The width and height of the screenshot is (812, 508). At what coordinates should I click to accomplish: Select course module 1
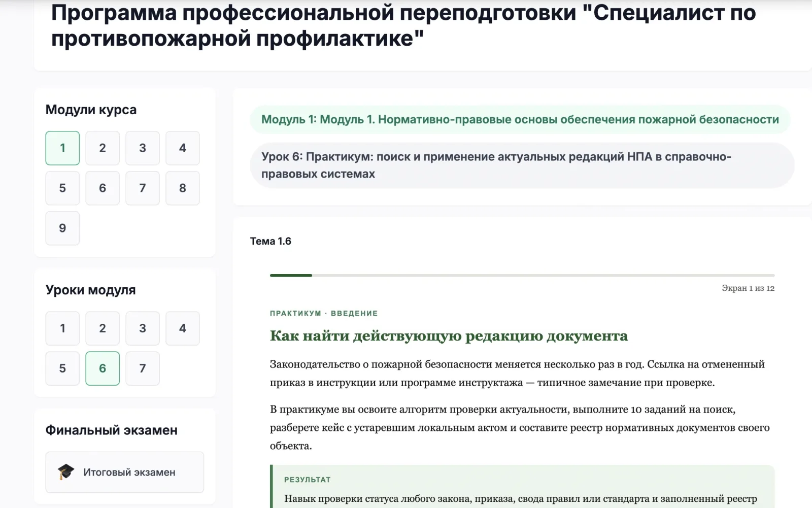pos(62,148)
